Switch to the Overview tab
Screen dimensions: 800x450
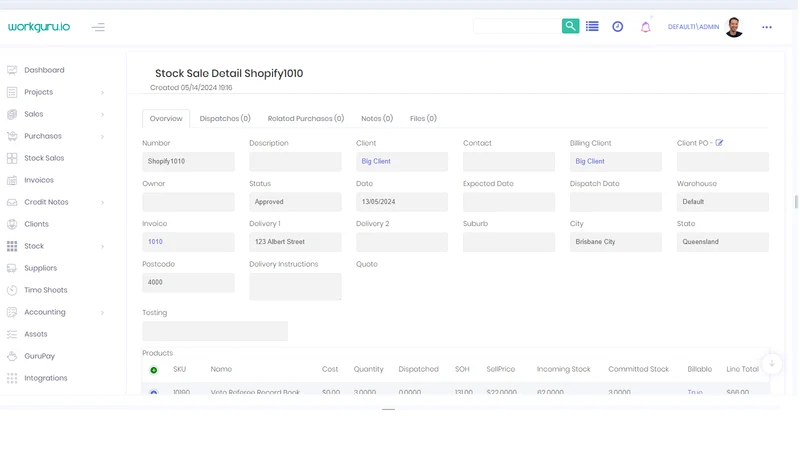166,118
